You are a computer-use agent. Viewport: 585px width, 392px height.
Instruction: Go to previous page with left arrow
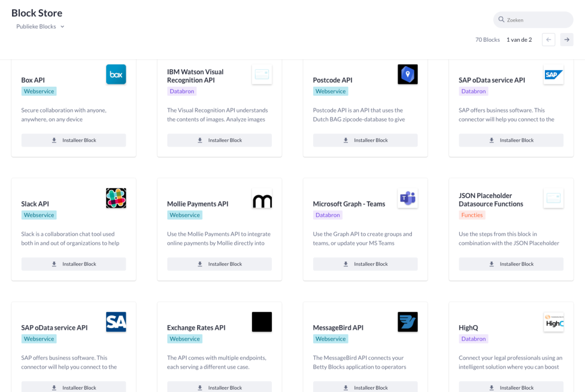pyautogui.click(x=548, y=39)
